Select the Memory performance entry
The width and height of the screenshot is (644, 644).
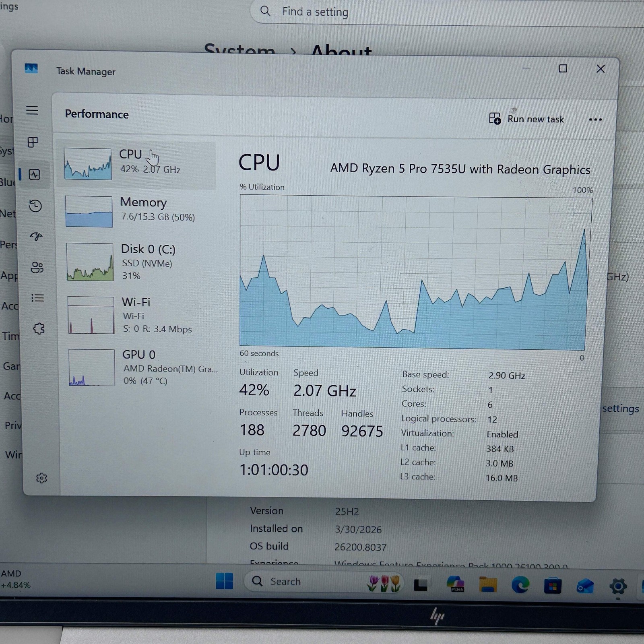tap(137, 211)
